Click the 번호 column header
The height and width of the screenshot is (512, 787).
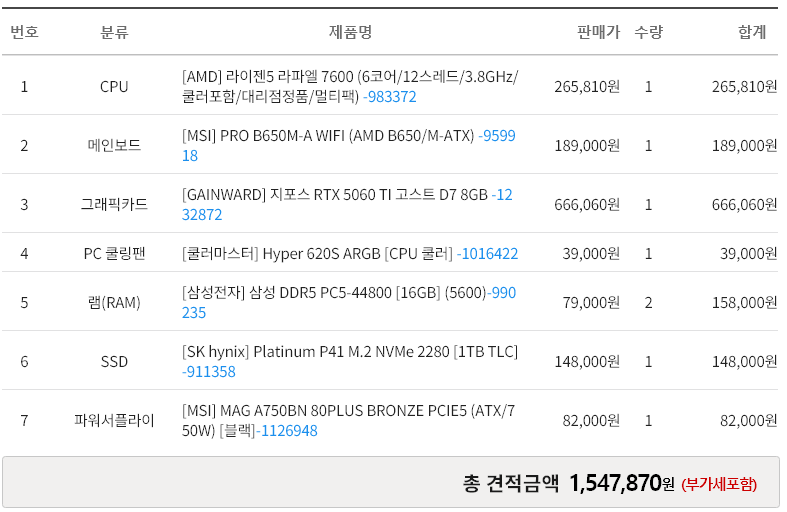pyautogui.click(x=24, y=32)
